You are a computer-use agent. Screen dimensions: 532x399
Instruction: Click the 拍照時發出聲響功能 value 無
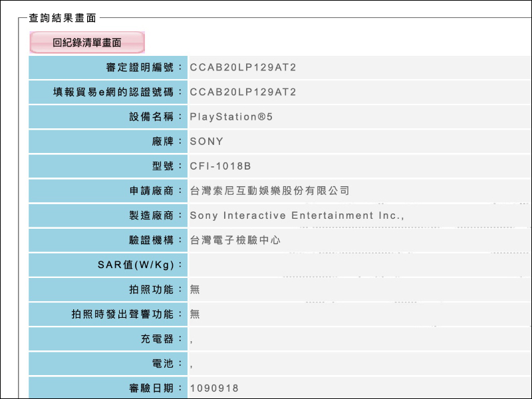click(195, 314)
